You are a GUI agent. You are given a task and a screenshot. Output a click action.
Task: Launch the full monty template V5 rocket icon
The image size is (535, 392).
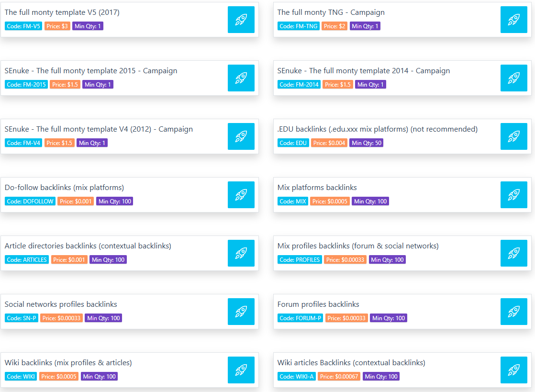(241, 20)
